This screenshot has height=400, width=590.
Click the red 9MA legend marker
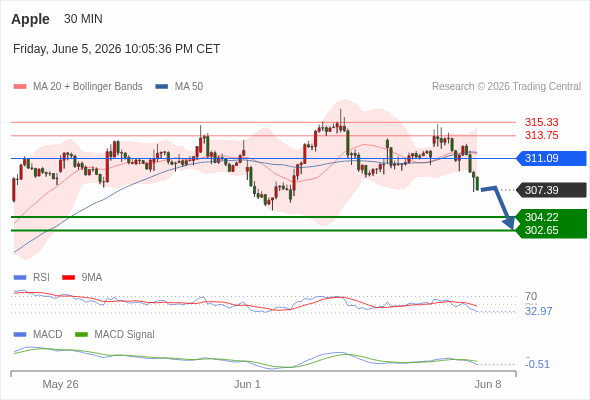(68, 278)
